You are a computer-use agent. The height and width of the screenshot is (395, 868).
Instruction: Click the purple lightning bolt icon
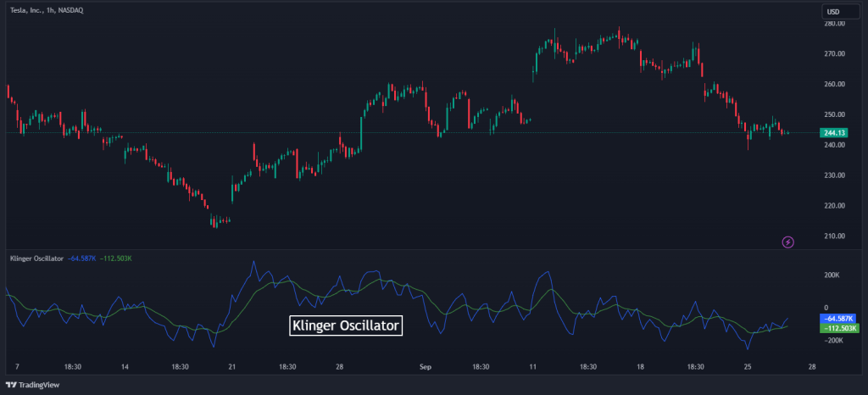(787, 242)
